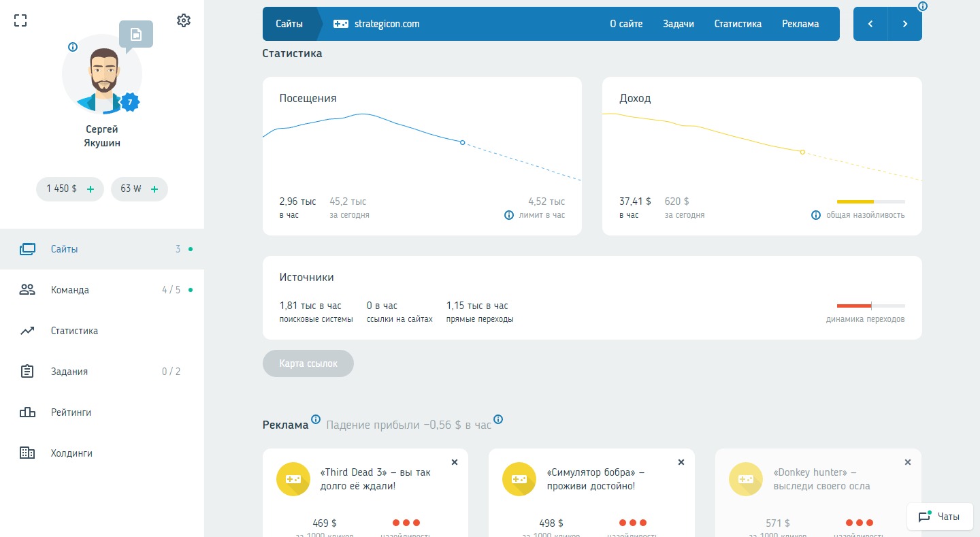The width and height of the screenshot is (980, 537).
Task: Click info icon beside 'общая назойливость'
Action: pyautogui.click(x=816, y=215)
